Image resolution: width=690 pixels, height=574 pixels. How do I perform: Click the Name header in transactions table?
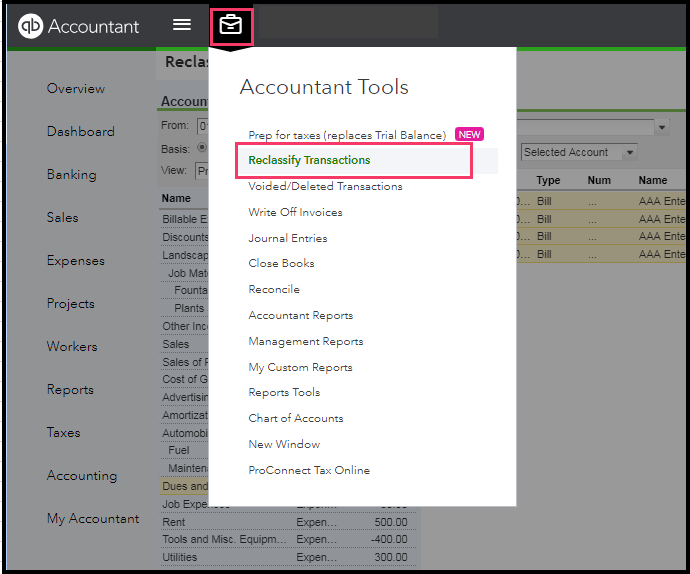click(653, 180)
